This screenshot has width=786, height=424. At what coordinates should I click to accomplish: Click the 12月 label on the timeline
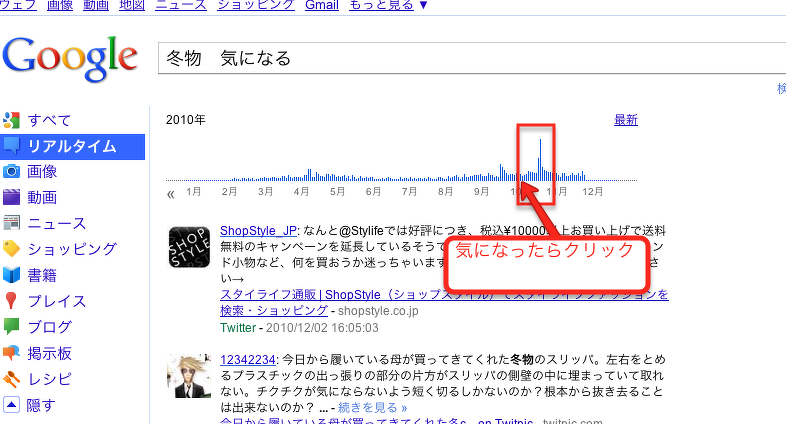pyautogui.click(x=593, y=191)
